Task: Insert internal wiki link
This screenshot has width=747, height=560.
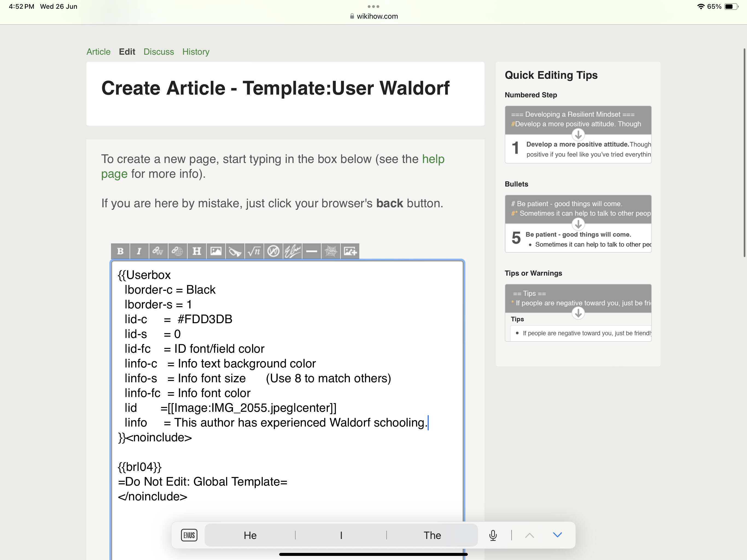Action: (x=158, y=251)
